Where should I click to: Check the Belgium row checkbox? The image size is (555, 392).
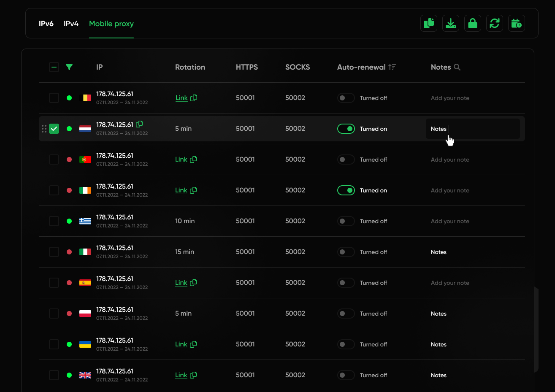tap(54, 98)
